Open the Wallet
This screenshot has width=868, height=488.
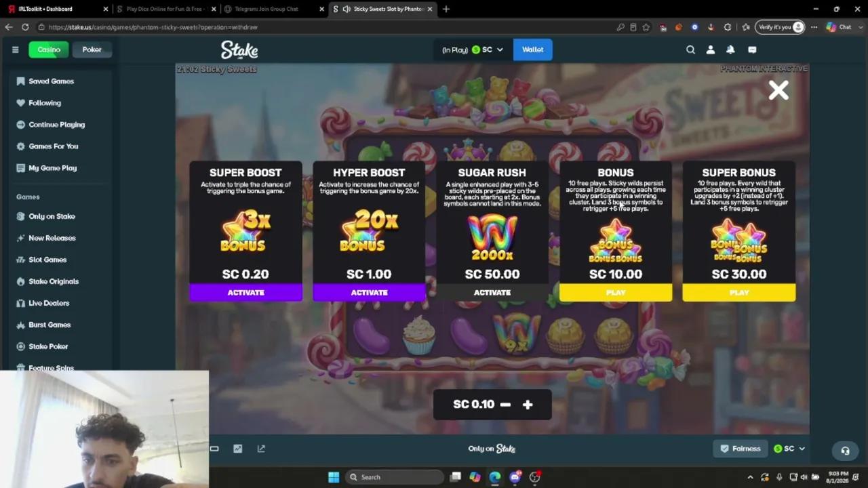point(532,49)
